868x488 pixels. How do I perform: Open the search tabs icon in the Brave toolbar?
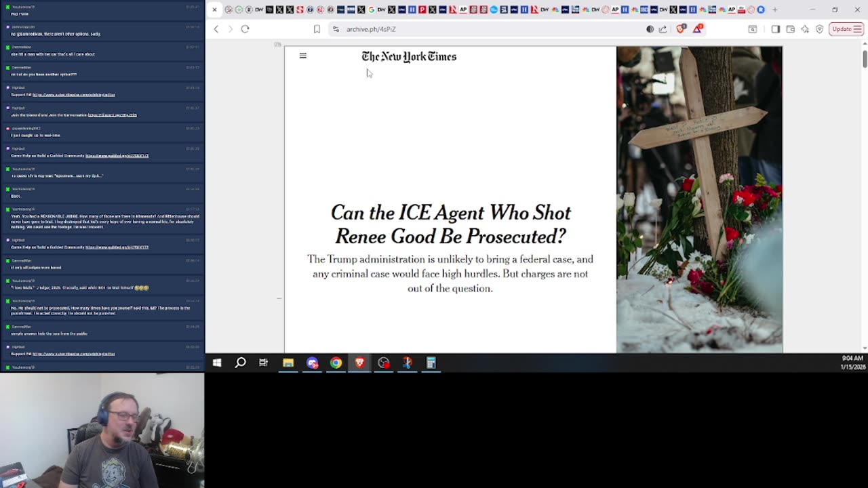753,29
